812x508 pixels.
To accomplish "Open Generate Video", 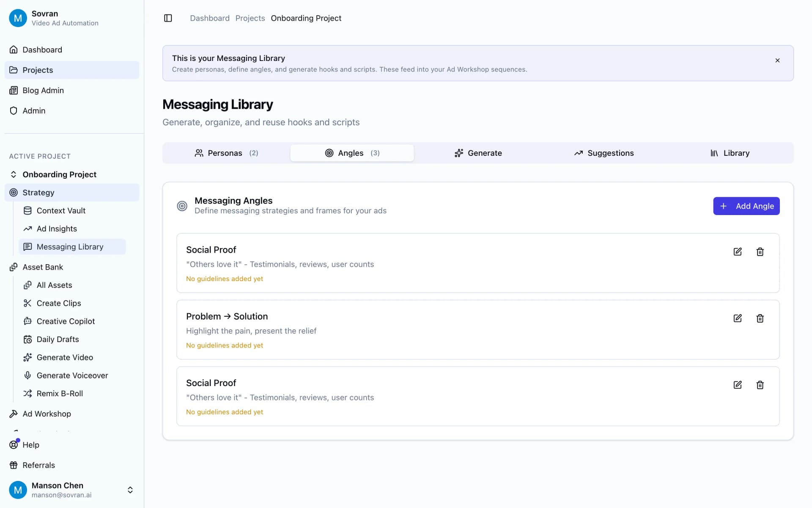I will (72, 357).
